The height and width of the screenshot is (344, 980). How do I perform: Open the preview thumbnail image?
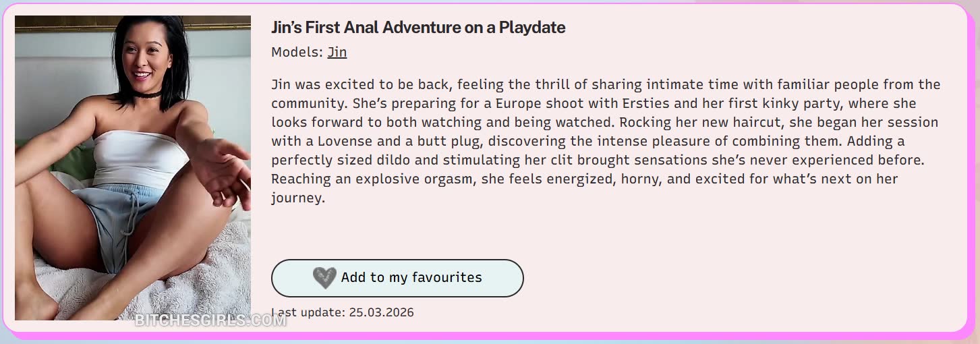[x=133, y=168]
